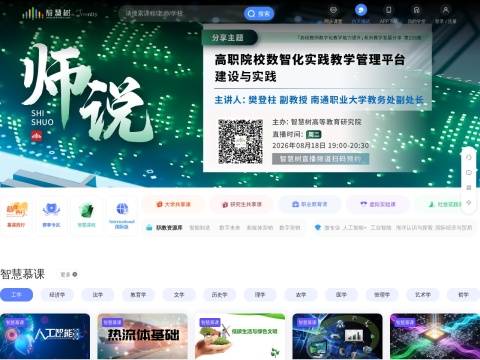
Task: Click the headset customer service floating icon
Action: click(x=469, y=157)
